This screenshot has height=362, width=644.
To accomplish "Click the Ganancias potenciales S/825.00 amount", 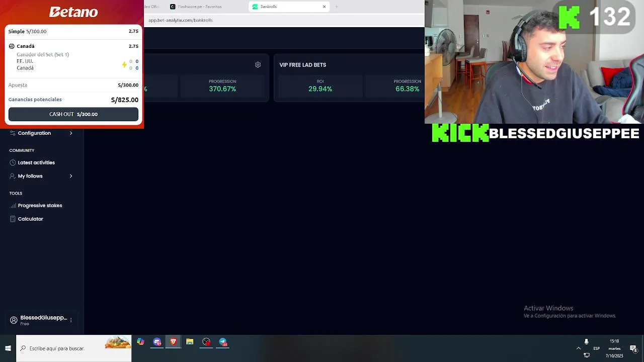I will [x=124, y=100].
